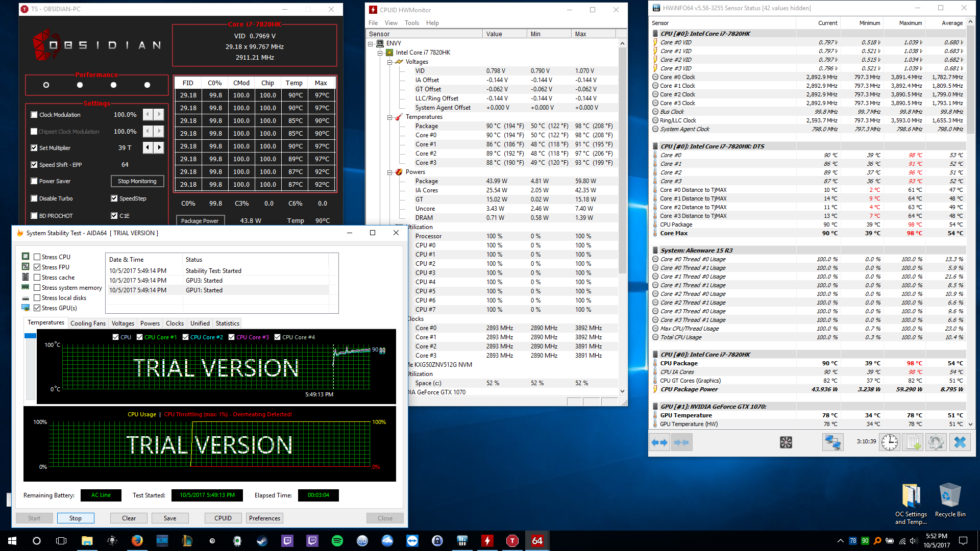Toggle Power Saver checkbox

(34, 181)
